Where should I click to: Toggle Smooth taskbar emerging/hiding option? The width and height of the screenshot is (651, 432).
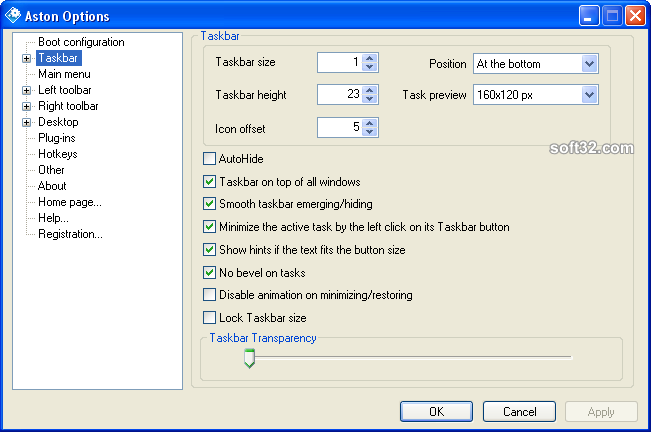tap(209, 204)
